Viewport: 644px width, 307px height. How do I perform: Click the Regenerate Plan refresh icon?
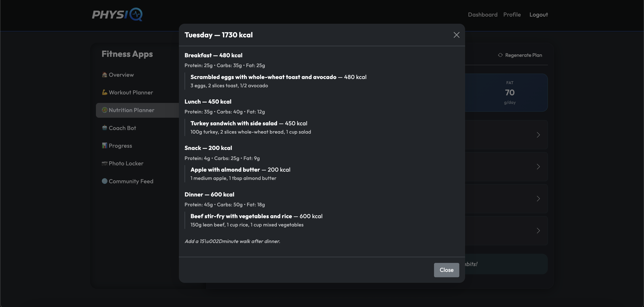click(x=500, y=55)
